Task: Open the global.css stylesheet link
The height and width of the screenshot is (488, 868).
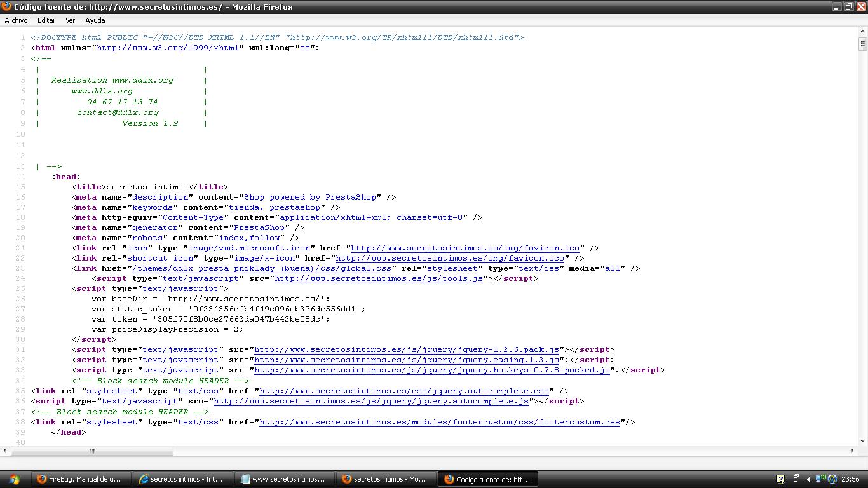Action: (x=261, y=268)
